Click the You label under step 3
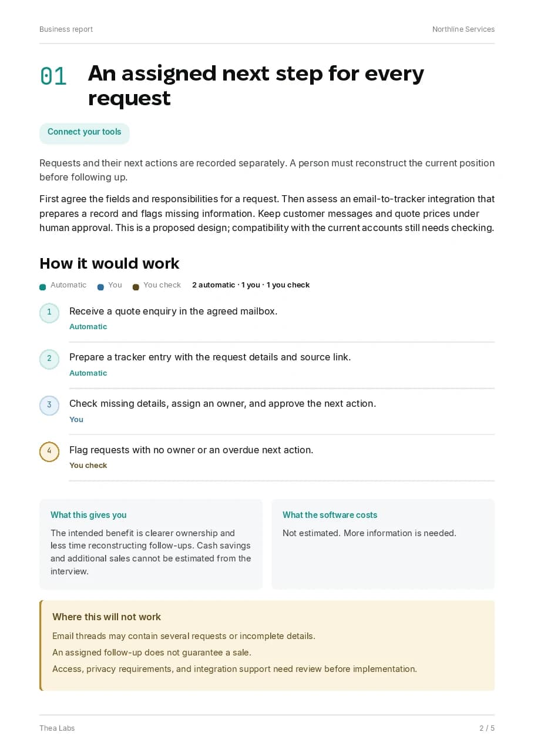This screenshot has width=534, height=756. [76, 420]
